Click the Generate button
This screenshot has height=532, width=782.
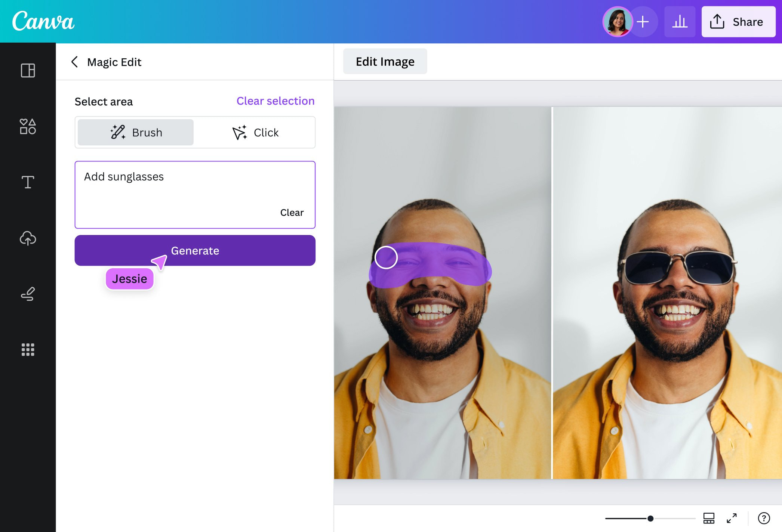pyautogui.click(x=195, y=250)
